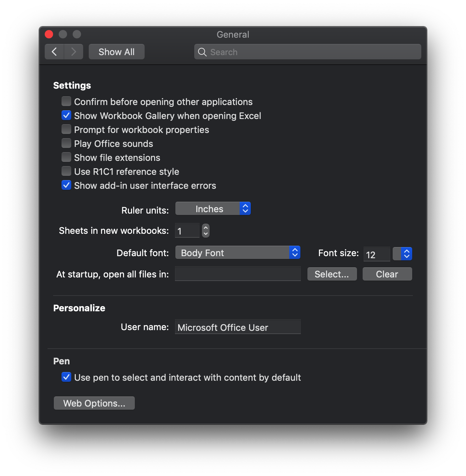466x476 pixels.
Task: Enable Confirm before opening other applications
Action: click(66, 101)
